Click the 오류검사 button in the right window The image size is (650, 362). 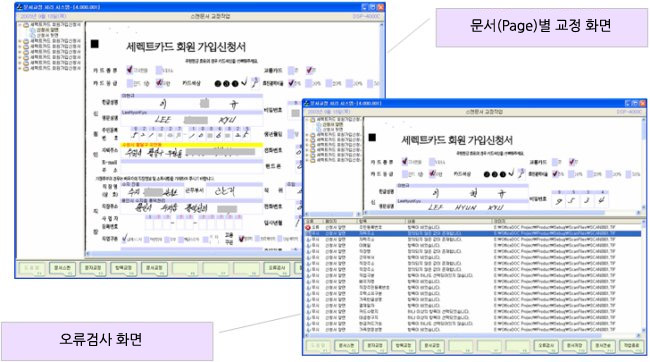(546, 346)
